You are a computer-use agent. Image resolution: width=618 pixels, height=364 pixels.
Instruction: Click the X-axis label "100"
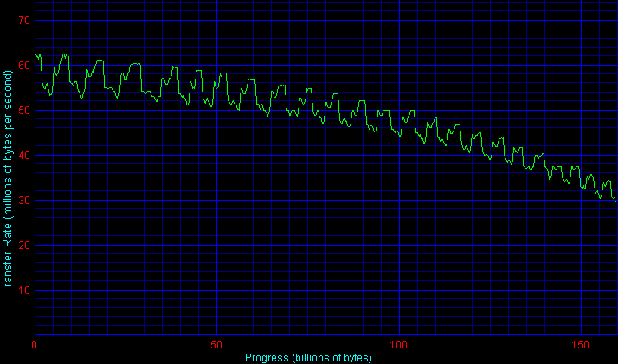tap(399, 344)
